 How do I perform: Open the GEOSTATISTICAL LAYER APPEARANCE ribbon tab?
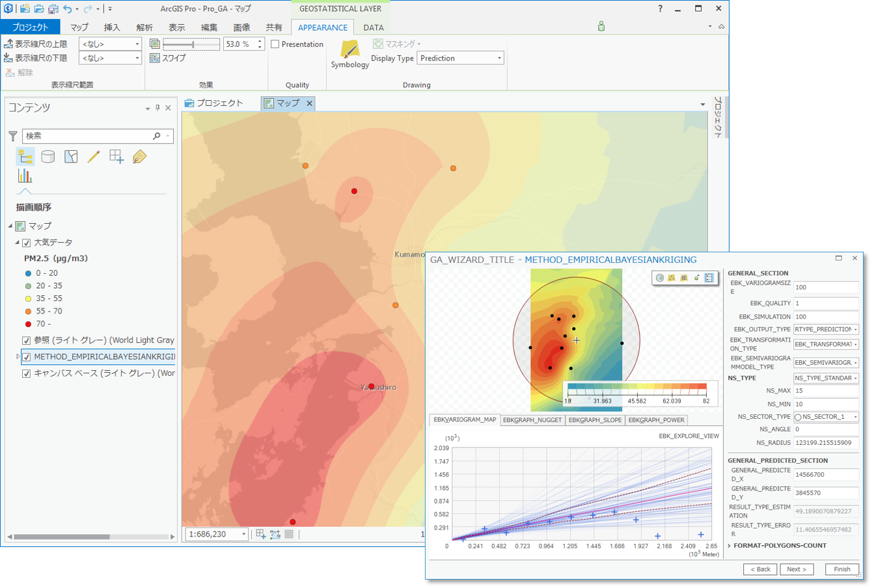[322, 27]
